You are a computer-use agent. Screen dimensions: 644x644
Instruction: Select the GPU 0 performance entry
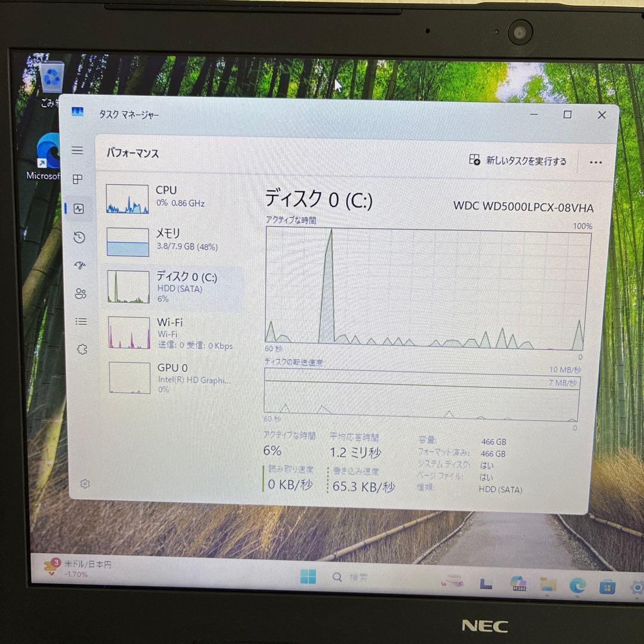[167, 376]
